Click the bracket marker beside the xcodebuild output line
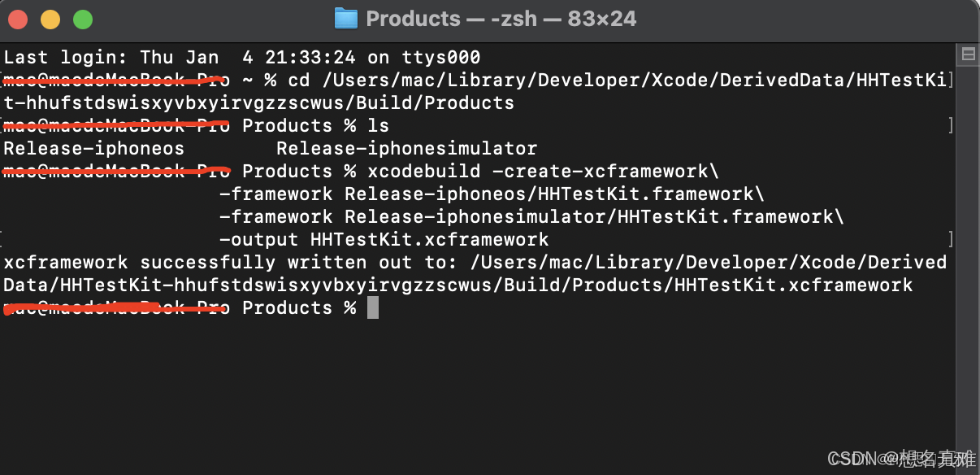 tap(950, 239)
